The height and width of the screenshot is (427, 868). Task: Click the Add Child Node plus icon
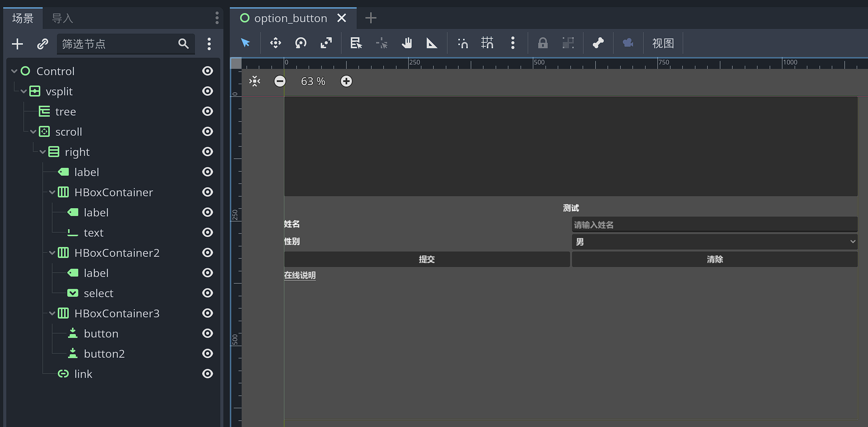tap(17, 44)
